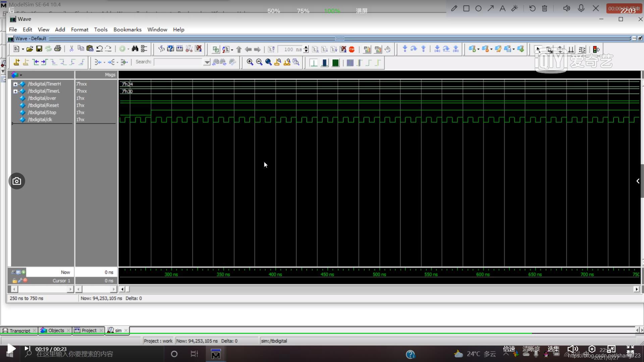Select the /tbdigital/clk signal

pyautogui.click(x=40, y=119)
